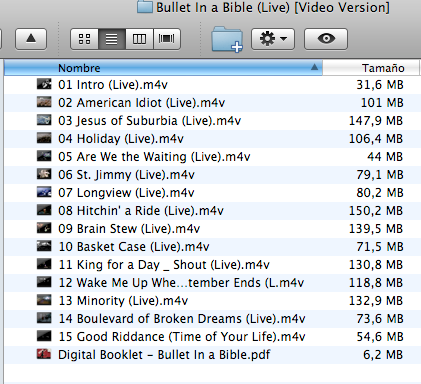Select file 14 Boulevard of Broken Dreams
This screenshot has width=421, height=384.
(182, 319)
